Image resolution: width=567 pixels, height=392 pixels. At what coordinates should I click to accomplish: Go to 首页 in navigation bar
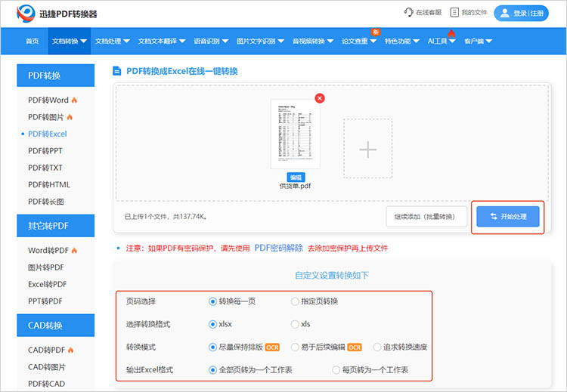[33, 42]
